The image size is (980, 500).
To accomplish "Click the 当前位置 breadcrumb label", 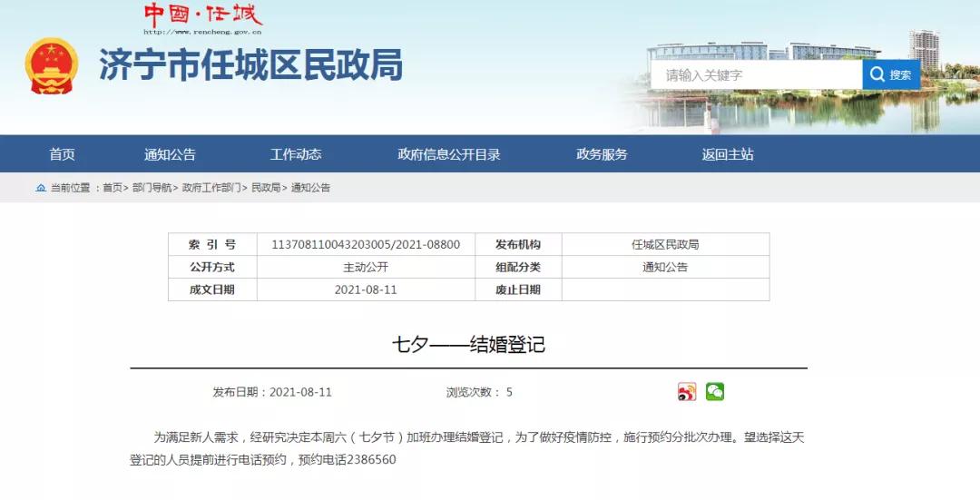I will pos(70,188).
